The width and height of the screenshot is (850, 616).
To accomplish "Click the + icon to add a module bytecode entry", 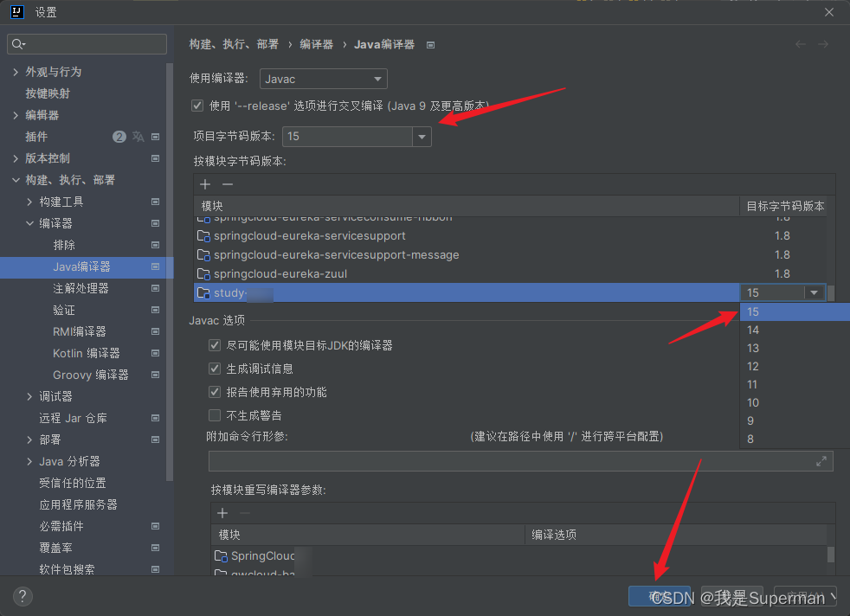I will (x=204, y=184).
